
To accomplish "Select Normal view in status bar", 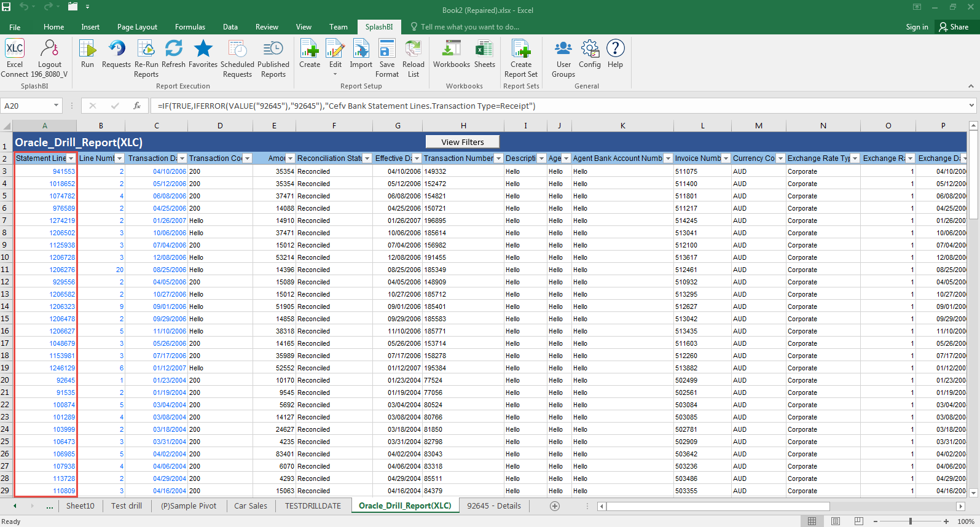I will pyautogui.click(x=812, y=521).
